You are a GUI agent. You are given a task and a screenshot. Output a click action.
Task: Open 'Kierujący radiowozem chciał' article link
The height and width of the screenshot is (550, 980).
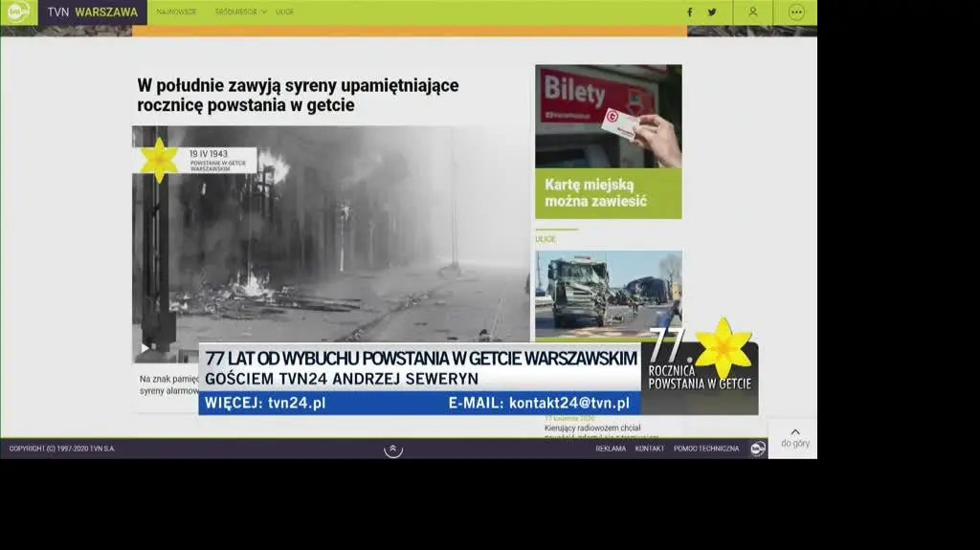(x=591, y=429)
